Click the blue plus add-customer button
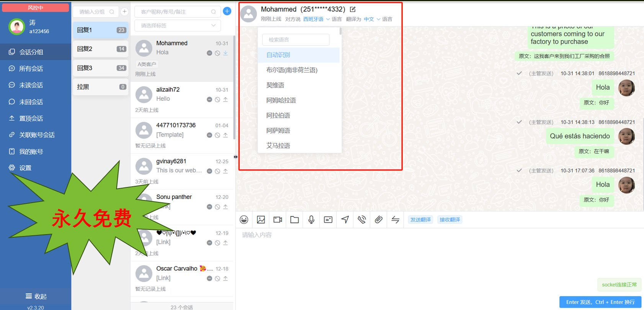The width and height of the screenshot is (644, 310). (227, 11)
